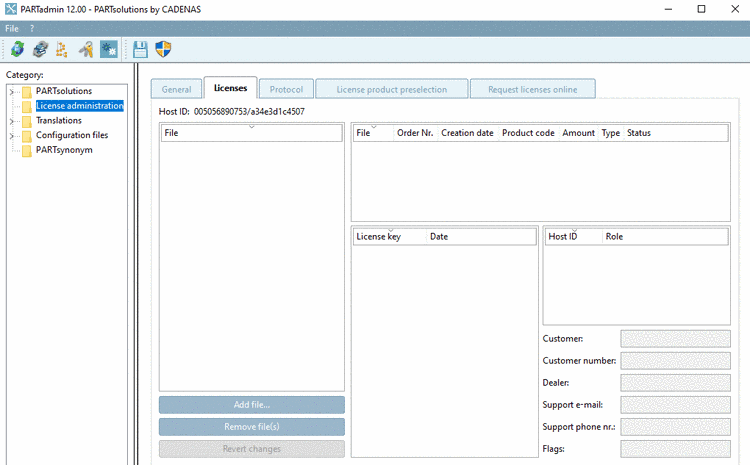750x465 pixels.
Task: Open the ? help menu
Action: point(32,29)
